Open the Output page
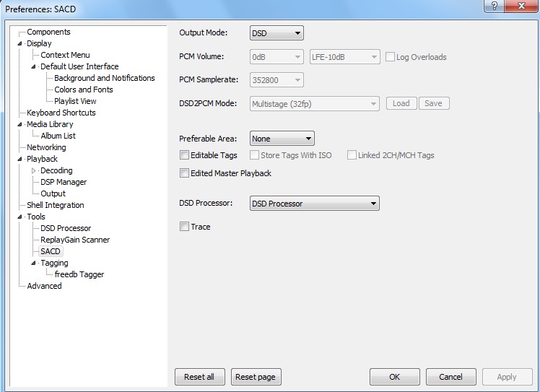 click(x=53, y=193)
